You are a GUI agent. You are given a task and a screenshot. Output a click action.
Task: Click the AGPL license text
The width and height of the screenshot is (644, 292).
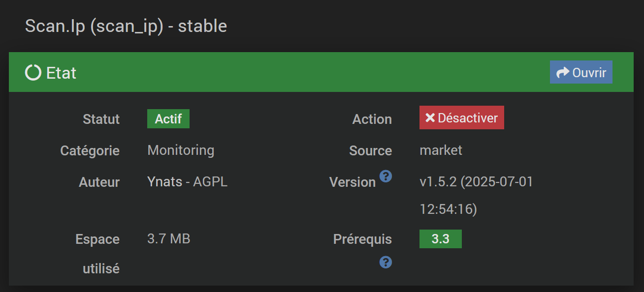(x=210, y=182)
